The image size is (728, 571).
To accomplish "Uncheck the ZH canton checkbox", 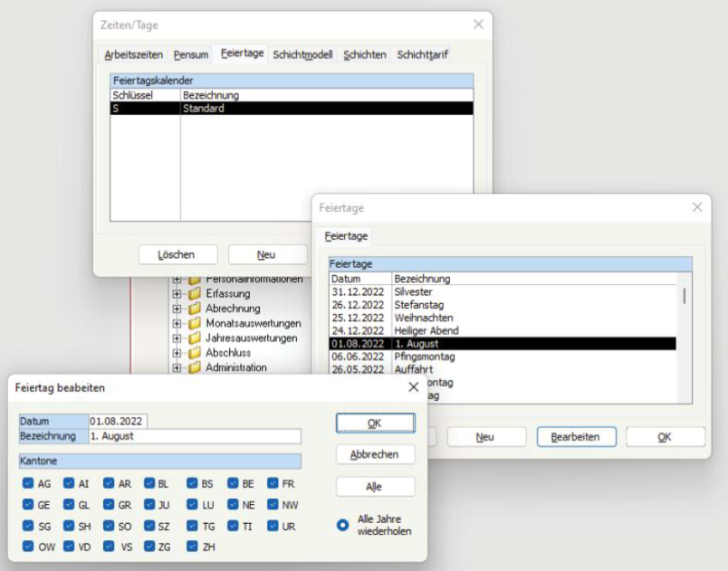I will pyautogui.click(x=191, y=547).
